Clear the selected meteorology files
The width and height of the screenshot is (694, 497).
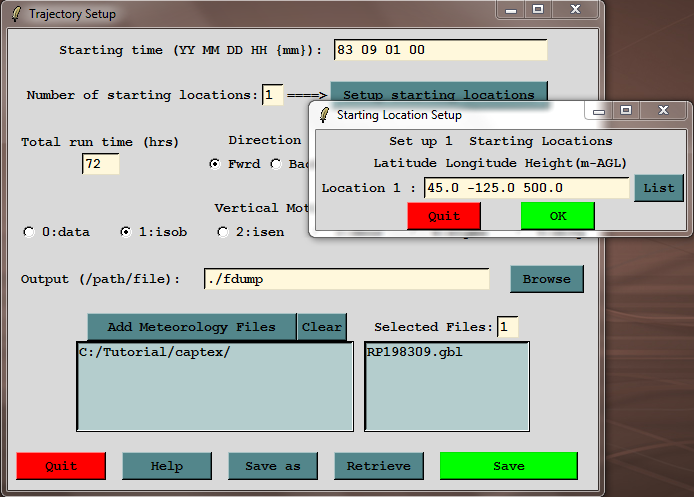click(322, 327)
